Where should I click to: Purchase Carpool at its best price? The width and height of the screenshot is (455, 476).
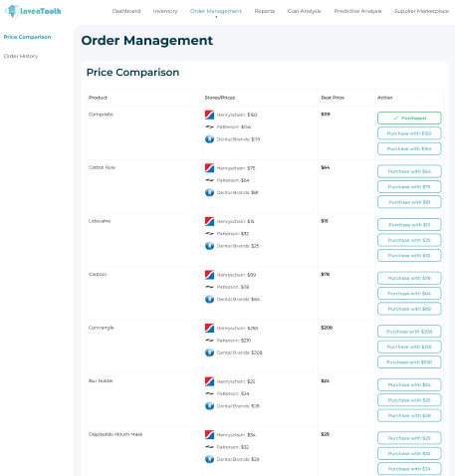(x=409, y=278)
